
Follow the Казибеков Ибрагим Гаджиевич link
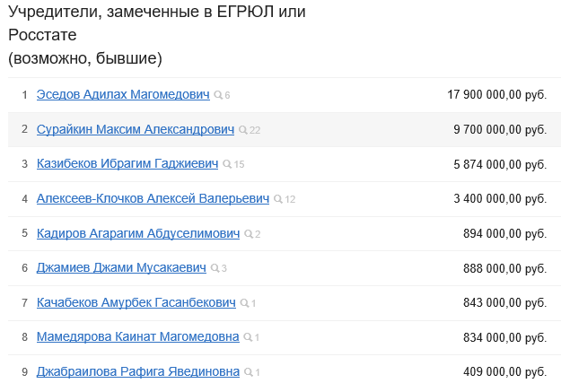[127, 164]
